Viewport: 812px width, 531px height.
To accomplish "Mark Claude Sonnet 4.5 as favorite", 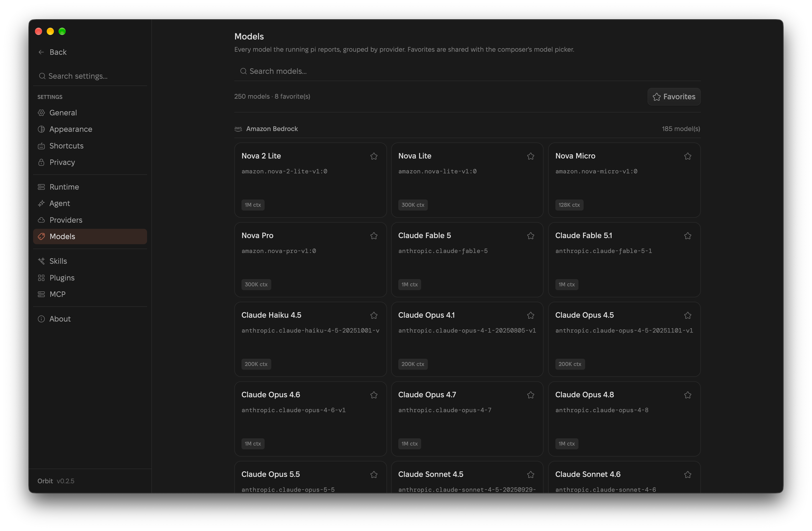I will [x=530, y=474].
